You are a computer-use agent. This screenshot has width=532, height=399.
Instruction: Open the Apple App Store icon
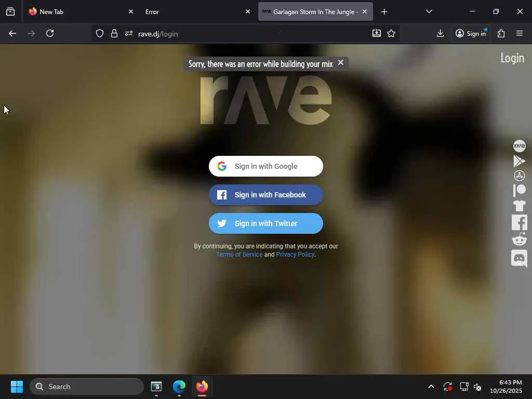tap(519, 176)
